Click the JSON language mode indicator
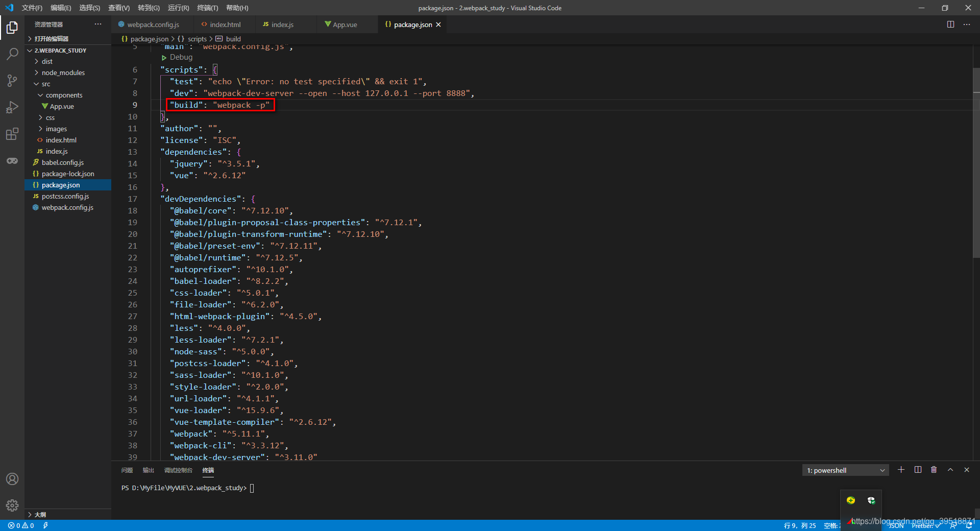This screenshot has width=980, height=531. tap(896, 525)
